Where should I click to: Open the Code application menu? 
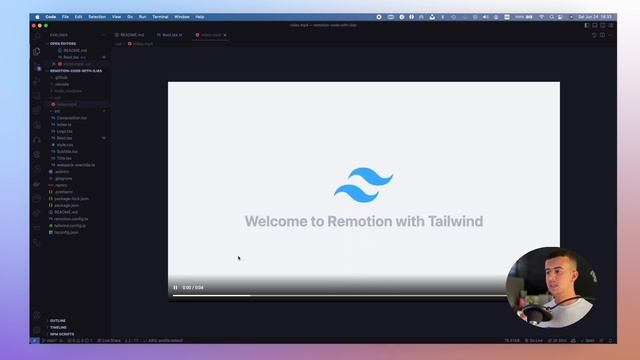51,17
